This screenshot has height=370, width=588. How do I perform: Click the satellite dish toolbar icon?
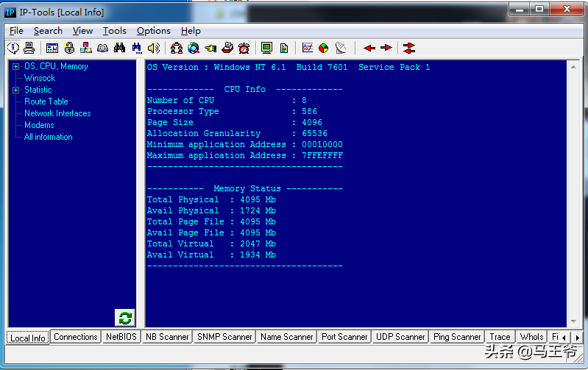click(341, 48)
